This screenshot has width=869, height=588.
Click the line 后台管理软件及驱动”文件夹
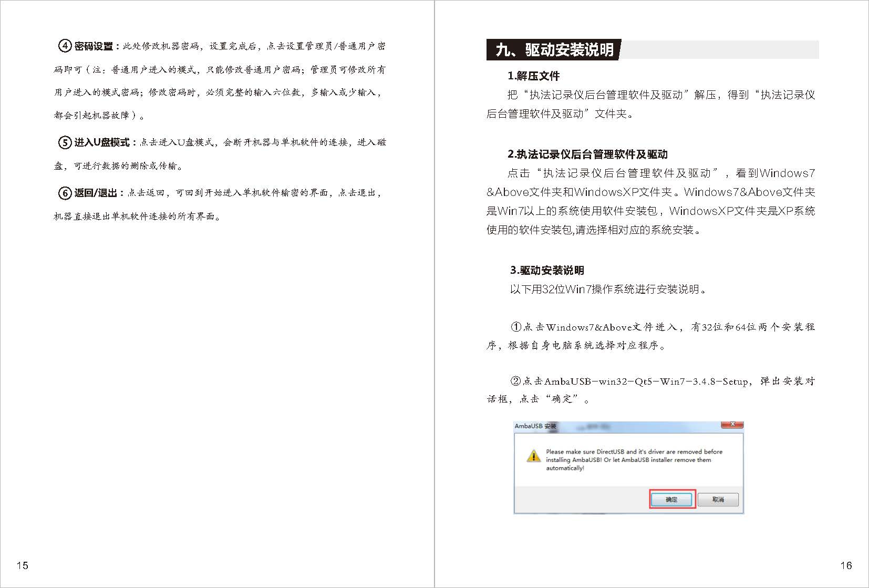(560, 114)
